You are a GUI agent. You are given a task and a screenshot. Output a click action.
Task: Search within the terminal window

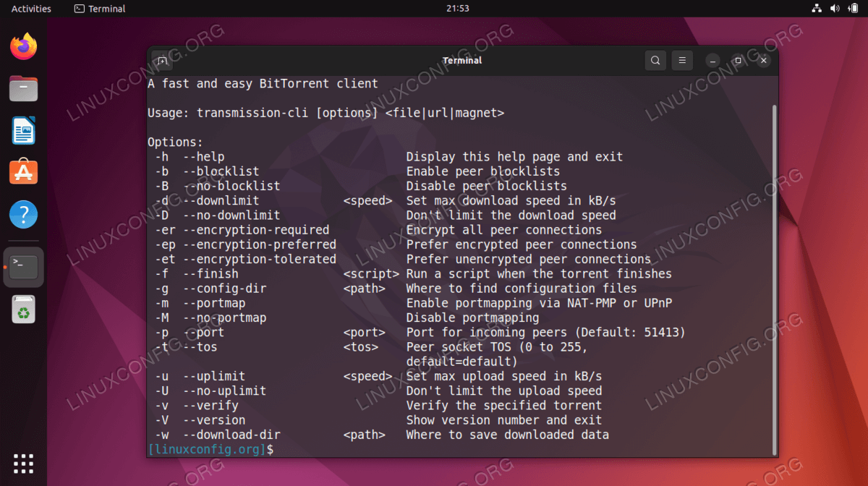[655, 61]
